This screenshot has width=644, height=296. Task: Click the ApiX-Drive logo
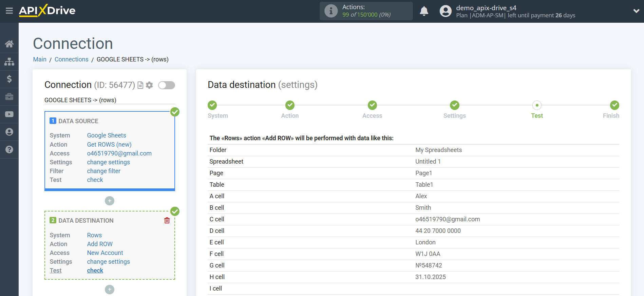pyautogui.click(x=47, y=11)
